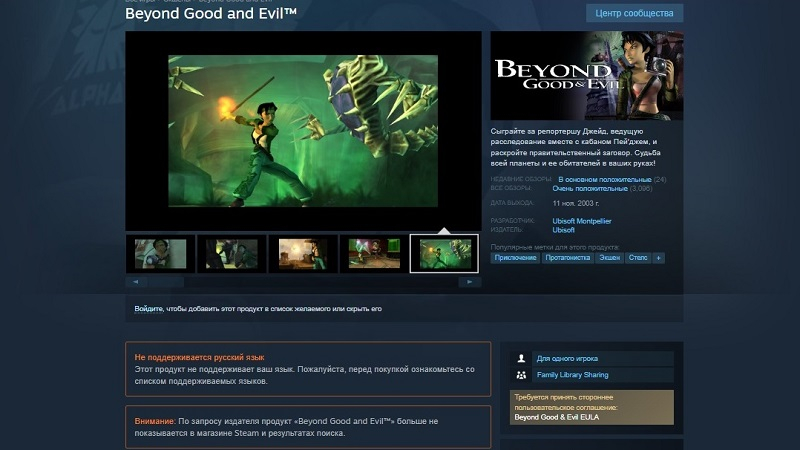The width and height of the screenshot is (800, 450).
Task: Select the first screenshot thumbnail
Action: coord(160,254)
